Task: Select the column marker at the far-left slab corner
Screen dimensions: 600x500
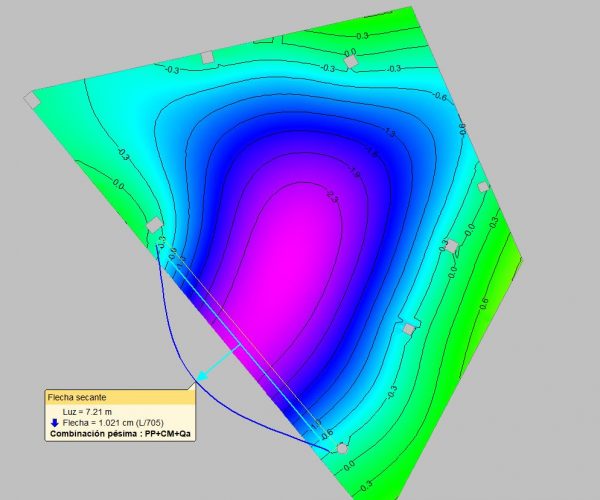Action: click(31, 100)
